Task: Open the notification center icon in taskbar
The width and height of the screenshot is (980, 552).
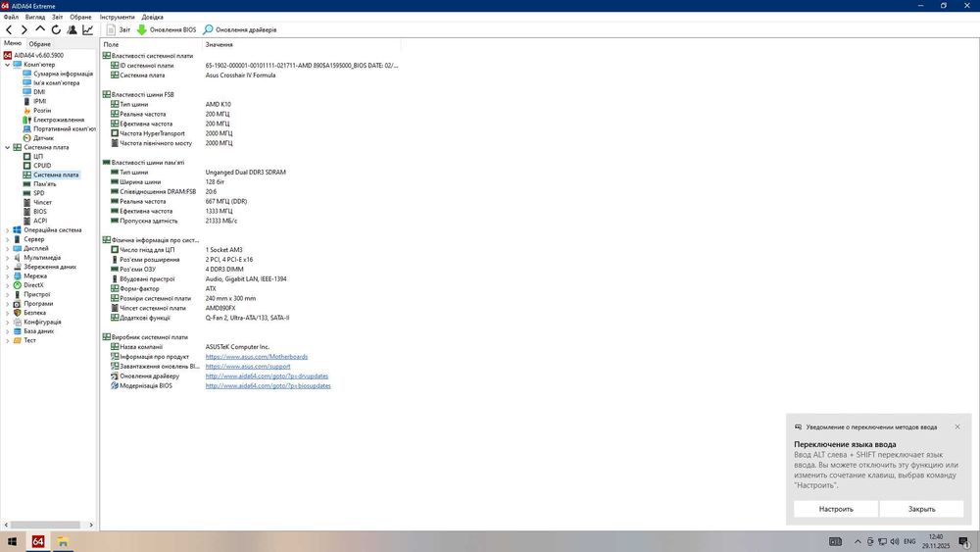Action: point(963,541)
